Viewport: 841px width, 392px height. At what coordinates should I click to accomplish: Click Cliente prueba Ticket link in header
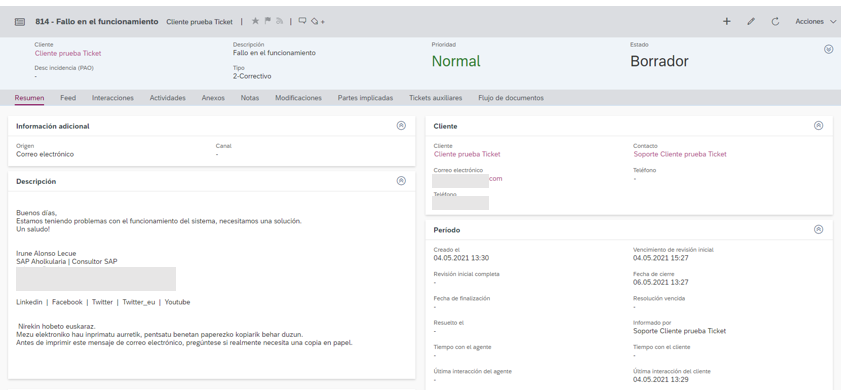click(x=68, y=54)
